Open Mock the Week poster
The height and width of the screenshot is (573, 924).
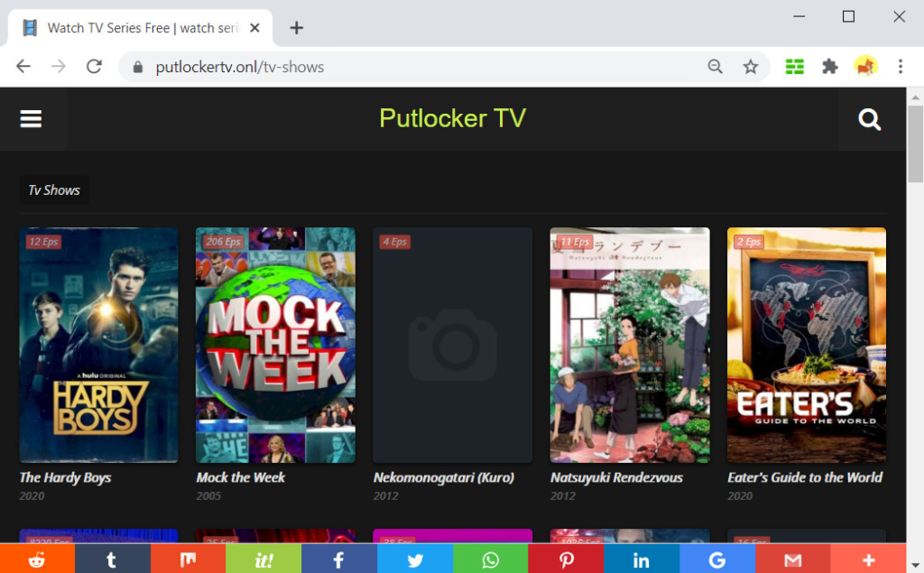[x=276, y=345]
